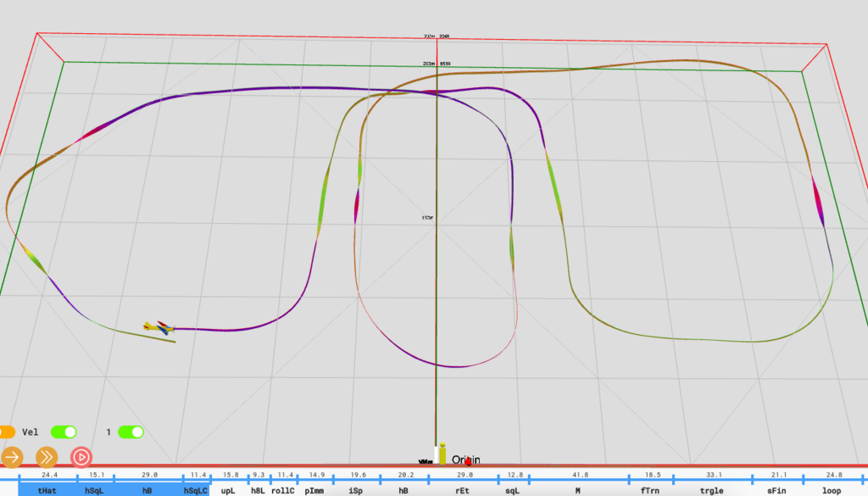Image resolution: width=868 pixels, height=496 pixels.
Task: Select the M maneuver segment
Action: coord(577,490)
